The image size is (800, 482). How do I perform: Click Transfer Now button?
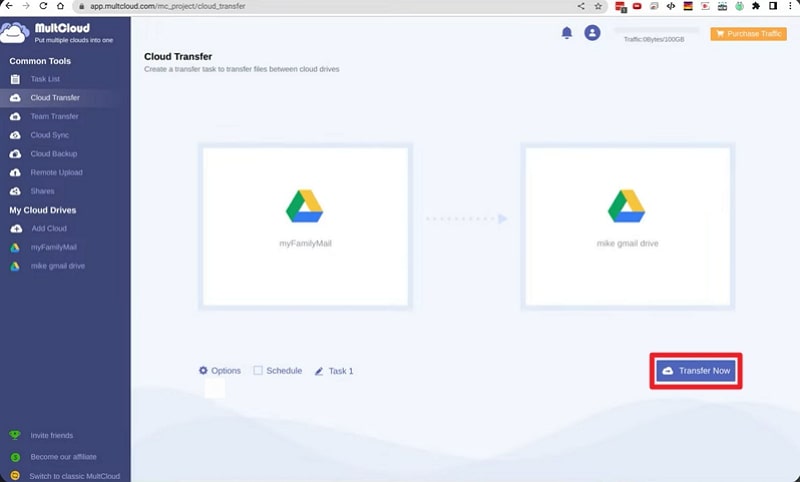point(696,371)
